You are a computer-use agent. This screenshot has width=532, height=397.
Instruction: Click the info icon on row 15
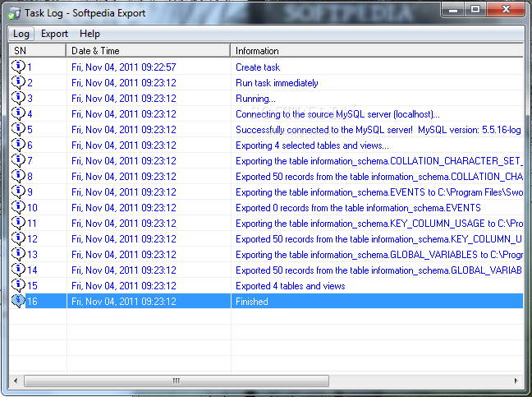[18, 285]
